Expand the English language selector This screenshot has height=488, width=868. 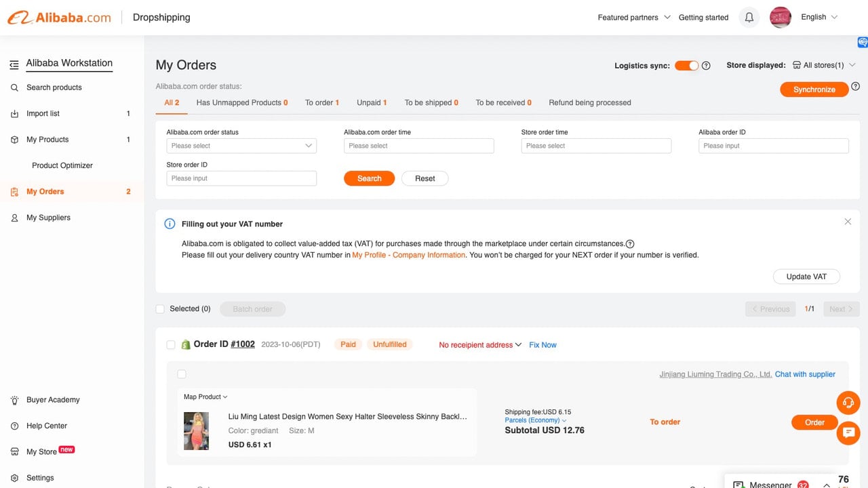tap(819, 18)
